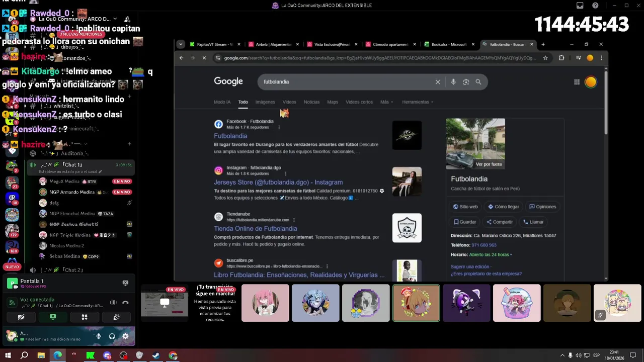The image size is (644, 362).
Task: Mute your microphone in Discord
Action: (99, 336)
